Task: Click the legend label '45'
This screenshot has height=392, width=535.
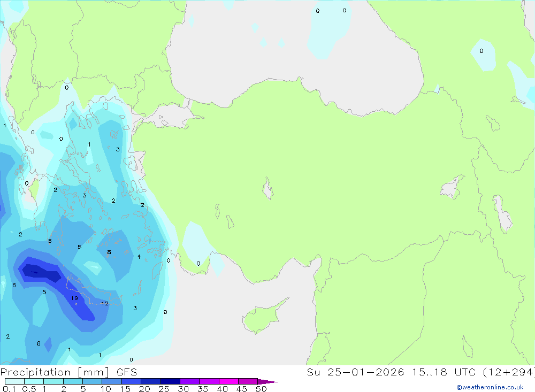Action: tap(242, 389)
